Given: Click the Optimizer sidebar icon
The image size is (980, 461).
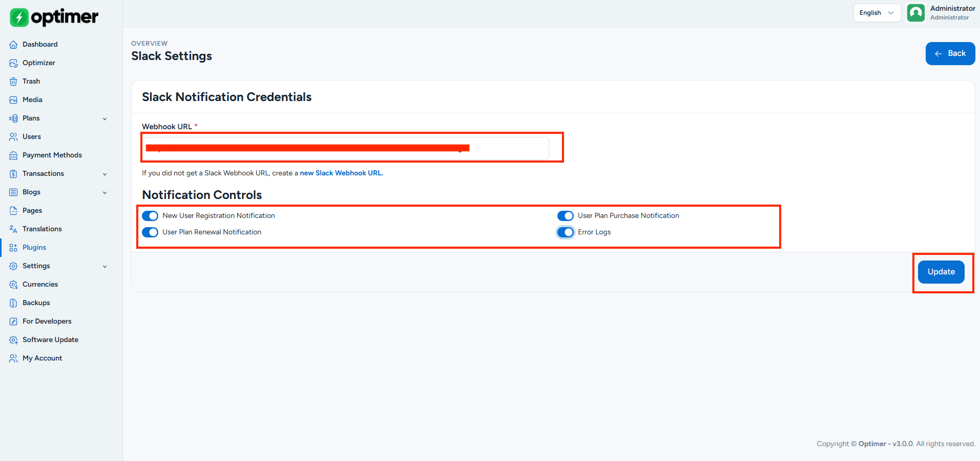Looking at the screenshot, I should 13,63.
